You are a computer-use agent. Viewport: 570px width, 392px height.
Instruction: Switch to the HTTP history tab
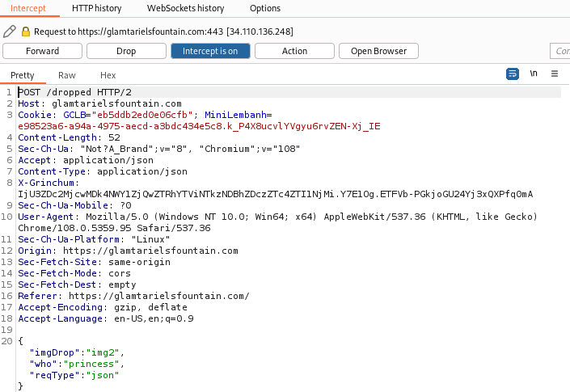click(96, 8)
